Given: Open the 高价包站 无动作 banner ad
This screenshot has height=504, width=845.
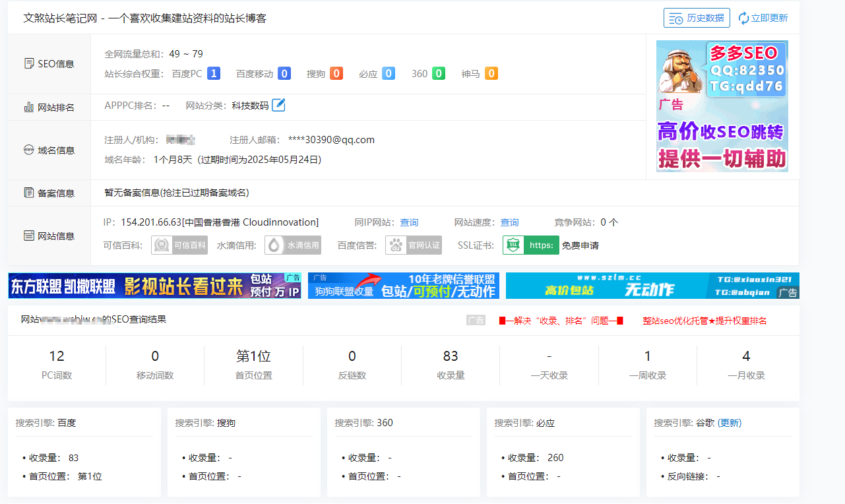Looking at the screenshot, I should click(x=652, y=286).
